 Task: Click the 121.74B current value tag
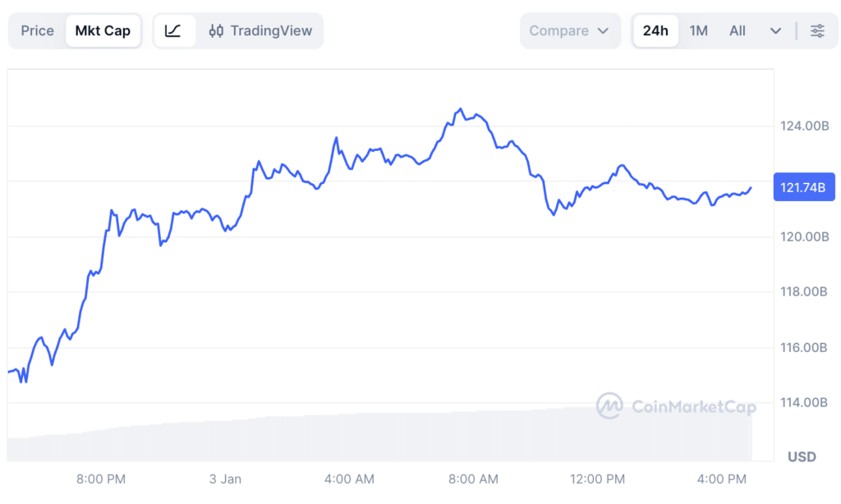803,187
